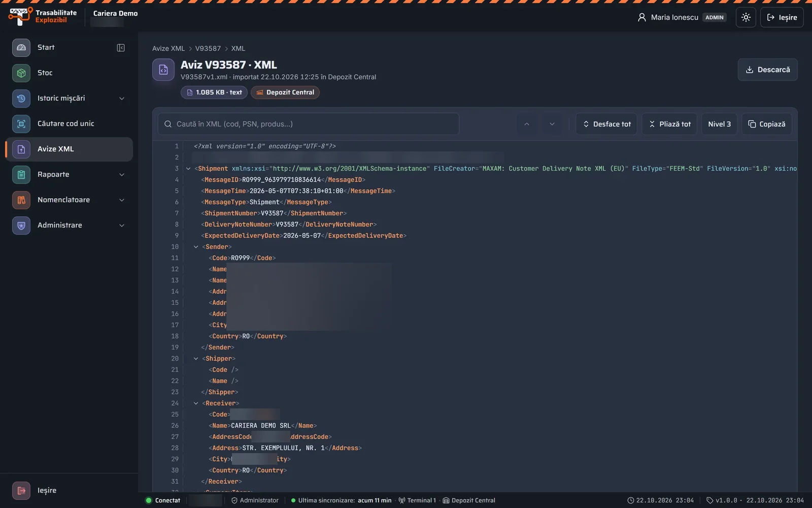Expand Istoric mișcări submenu
Viewport: 812px width, 508px height.
(x=122, y=99)
